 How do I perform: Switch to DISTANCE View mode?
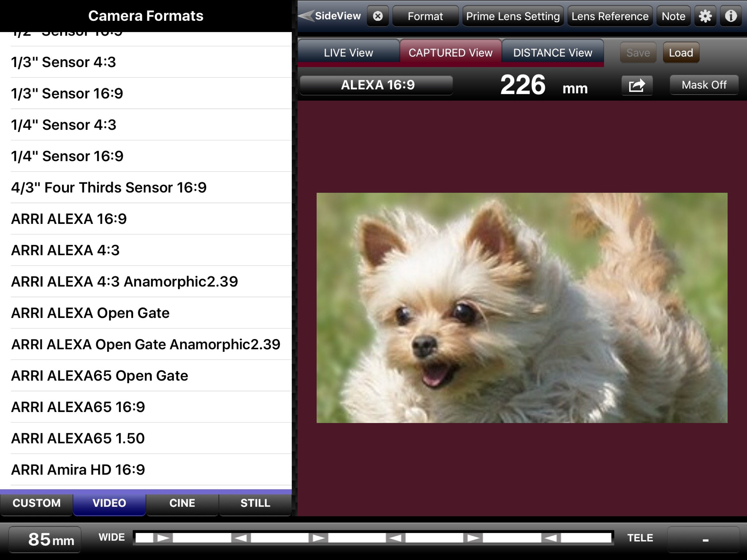pyautogui.click(x=553, y=53)
